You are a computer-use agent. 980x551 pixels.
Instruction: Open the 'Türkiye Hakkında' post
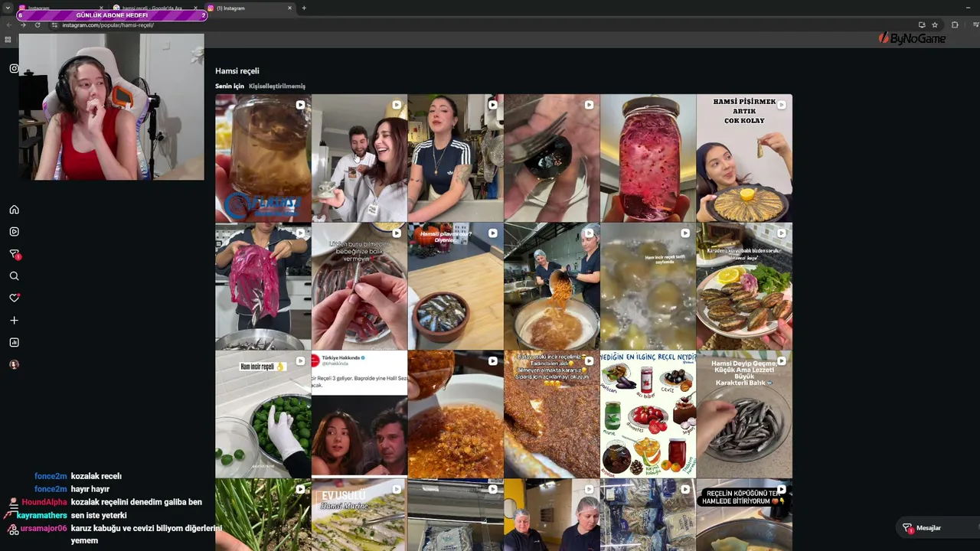coord(359,414)
